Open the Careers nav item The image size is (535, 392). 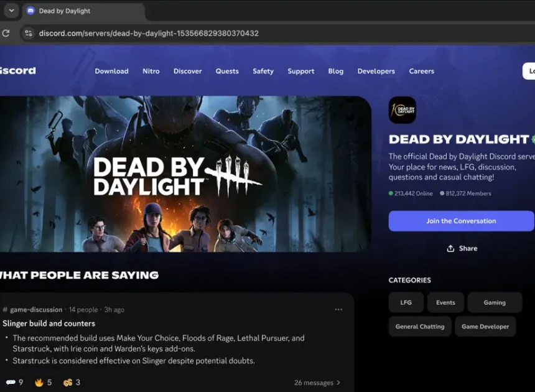coord(421,71)
